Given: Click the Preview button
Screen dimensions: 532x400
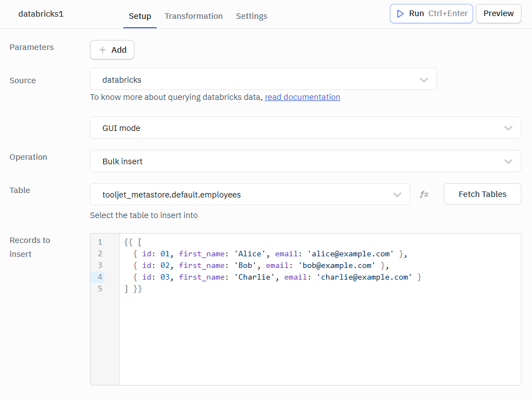Looking at the screenshot, I should coord(499,13).
